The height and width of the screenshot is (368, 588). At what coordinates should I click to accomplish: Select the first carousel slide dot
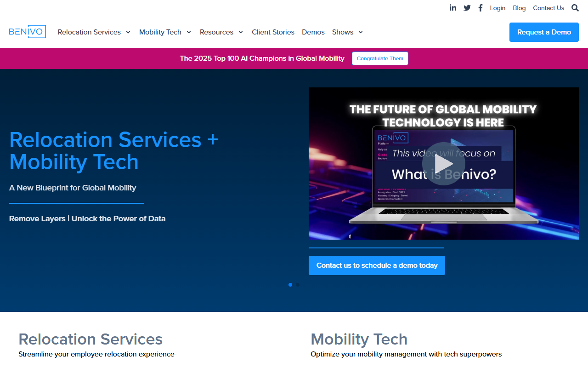tap(290, 285)
